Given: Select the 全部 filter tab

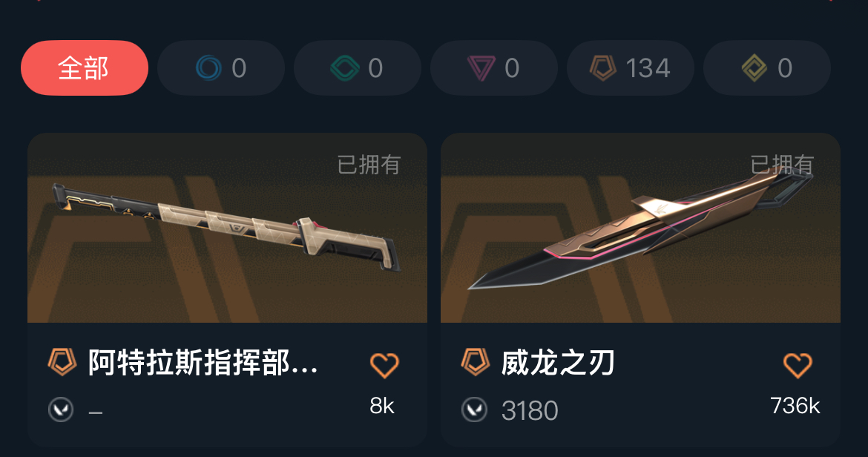Looking at the screenshot, I should (x=84, y=68).
